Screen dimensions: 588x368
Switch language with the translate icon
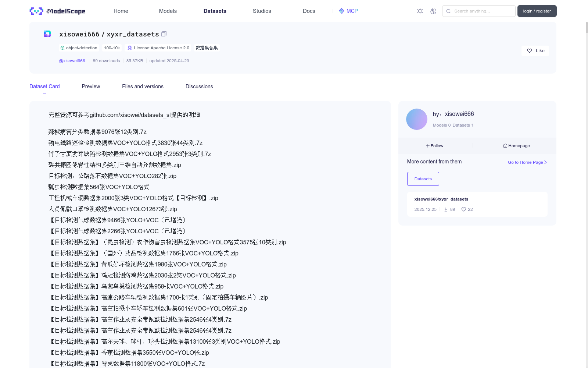433,11
